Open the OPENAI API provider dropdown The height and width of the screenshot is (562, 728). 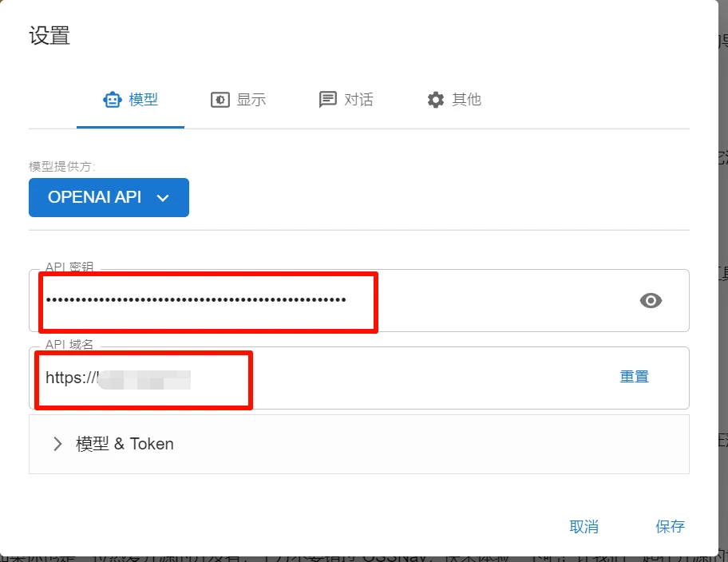109,197
